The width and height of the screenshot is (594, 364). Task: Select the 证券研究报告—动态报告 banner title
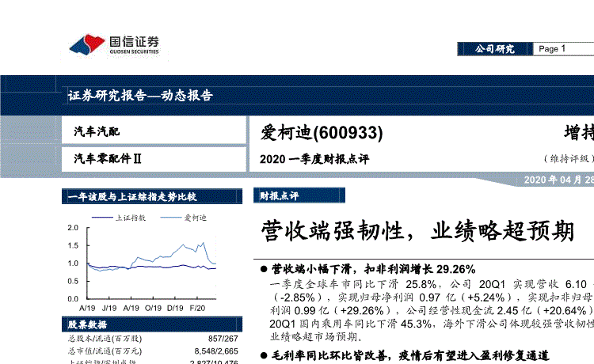coord(140,95)
